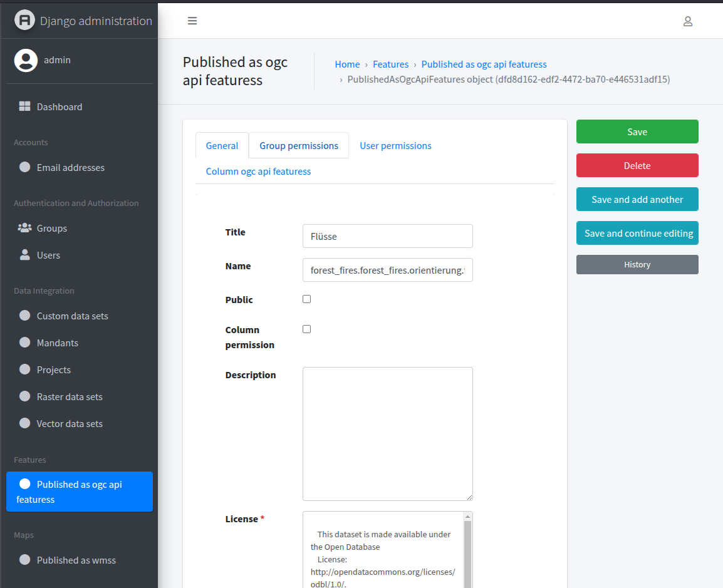Image resolution: width=723 pixels, height=588 pixels.
Task: Switch to the Group permissions tab
Action: coord(299,145)
